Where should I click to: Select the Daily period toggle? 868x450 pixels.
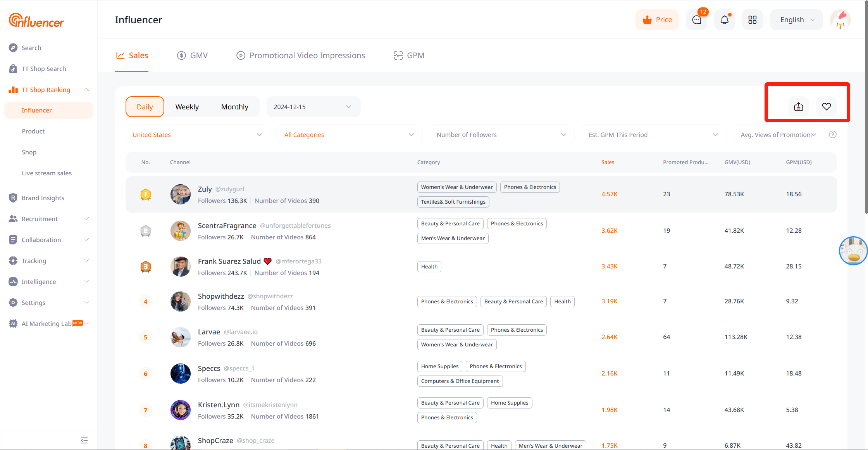[145, 107]
